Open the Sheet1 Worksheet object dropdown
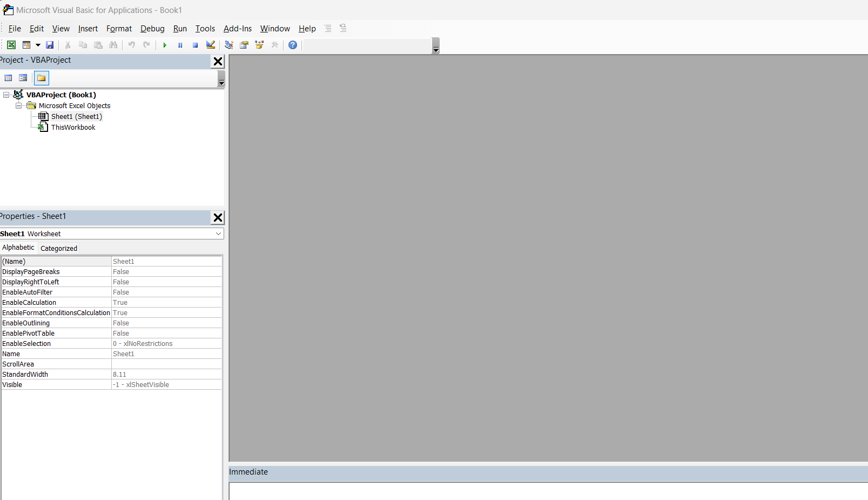The height and width of the screenshot is (500, 868). tap(218, 234)
